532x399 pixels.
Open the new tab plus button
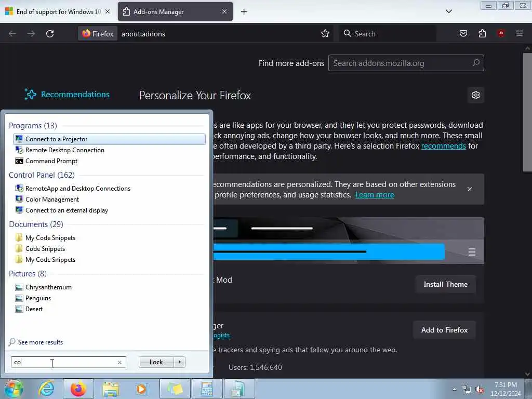pos(244,11)
